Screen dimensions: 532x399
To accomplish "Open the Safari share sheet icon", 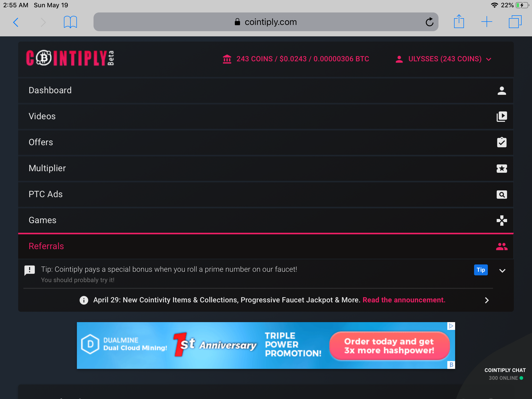I will point(459,21).
